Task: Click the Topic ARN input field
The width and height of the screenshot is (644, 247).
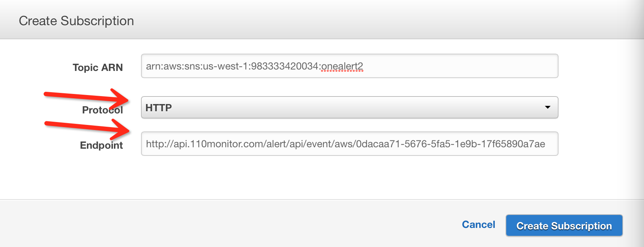Action: coord(349,66)
